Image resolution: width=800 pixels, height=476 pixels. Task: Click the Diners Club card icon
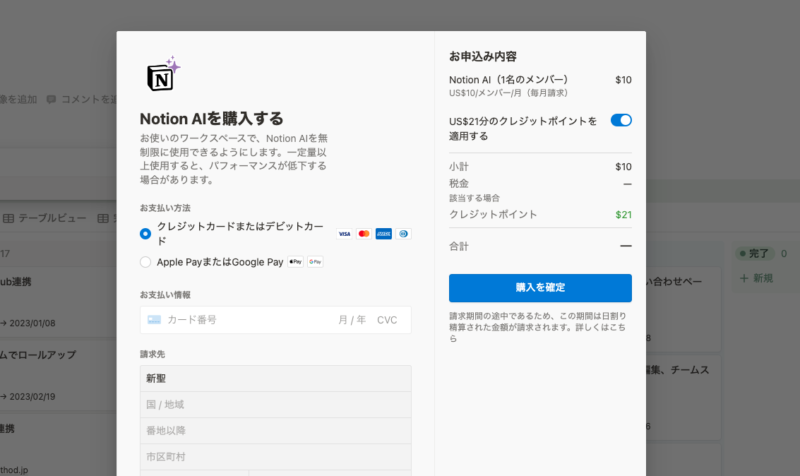(403, 234)
